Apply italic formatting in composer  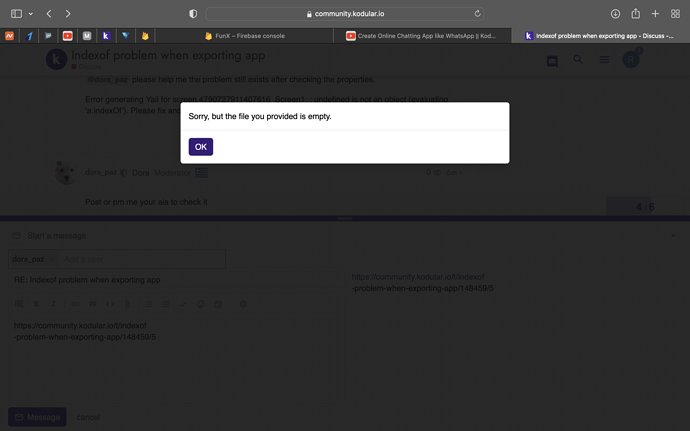pyautogui.click(x=53, y=304)
